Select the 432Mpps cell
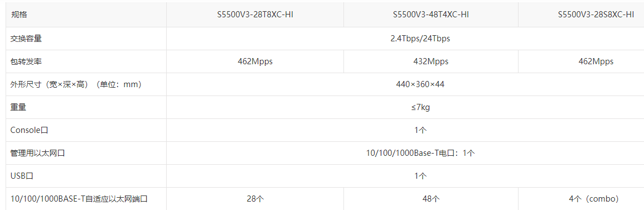 point(431,62)
